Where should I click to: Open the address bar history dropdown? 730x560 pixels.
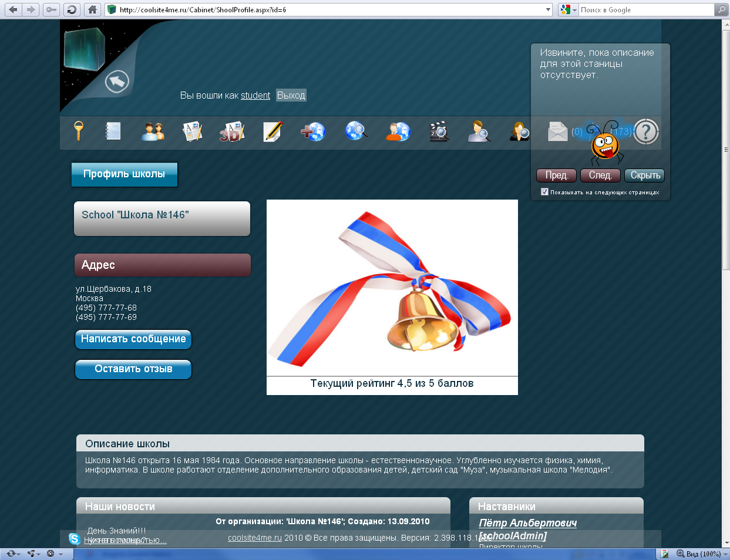(x=547, y=9)
